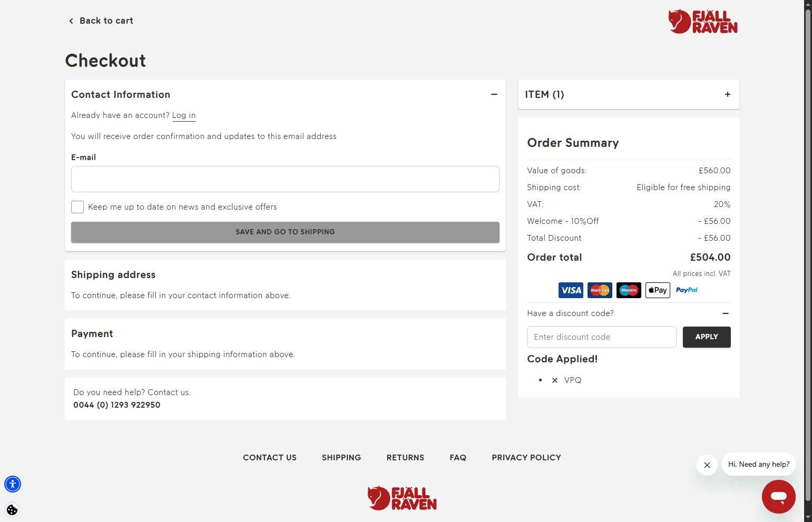The height and width of the screenshot is (522, 812).
Task: Tick the news and exclusive offers checkbox
Action: tap(77, 207)
